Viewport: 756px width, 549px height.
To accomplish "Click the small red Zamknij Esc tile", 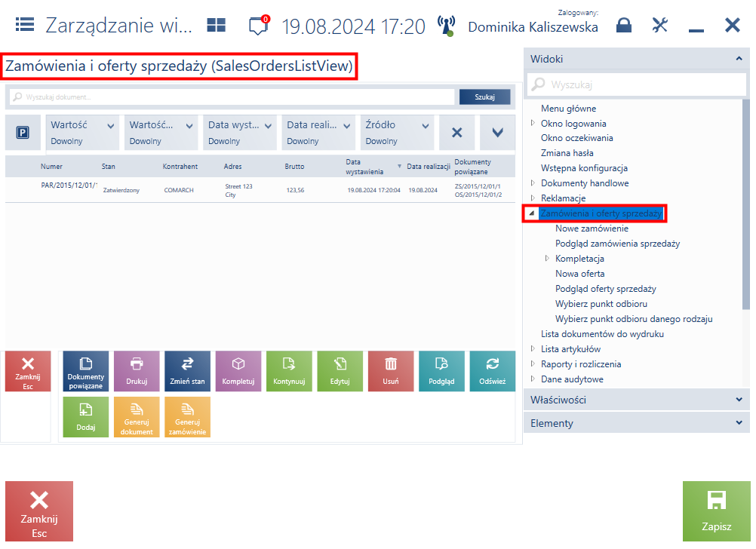I will 28,371.
